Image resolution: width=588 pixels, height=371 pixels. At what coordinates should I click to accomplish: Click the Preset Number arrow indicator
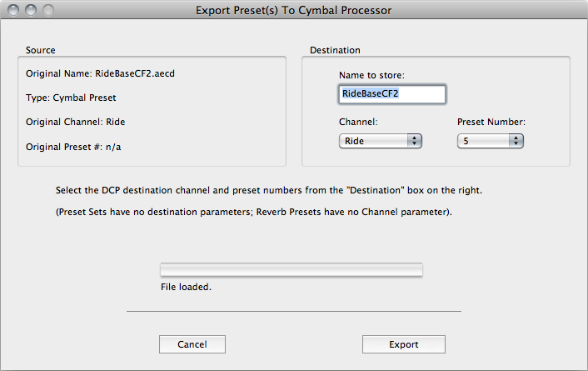click(x=516, y=142)
